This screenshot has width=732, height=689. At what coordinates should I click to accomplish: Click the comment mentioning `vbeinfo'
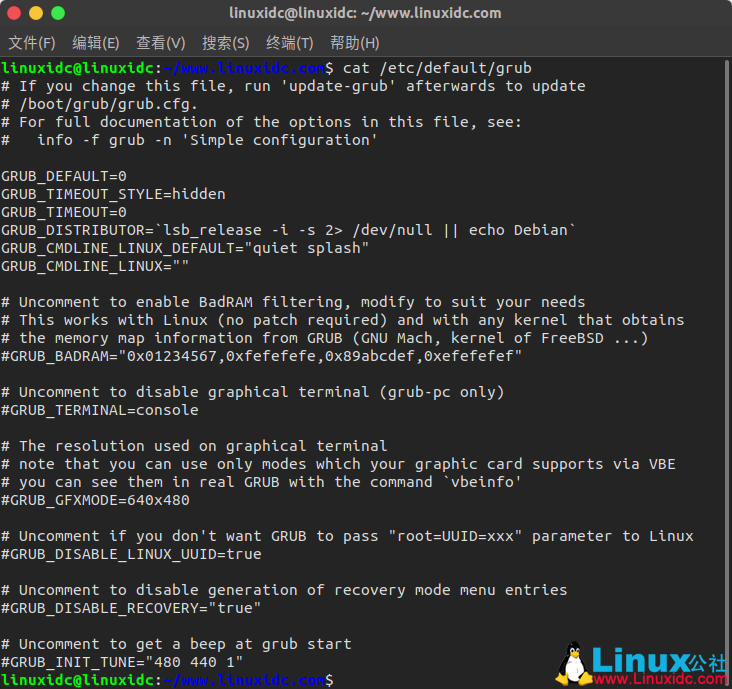(261, 482)
